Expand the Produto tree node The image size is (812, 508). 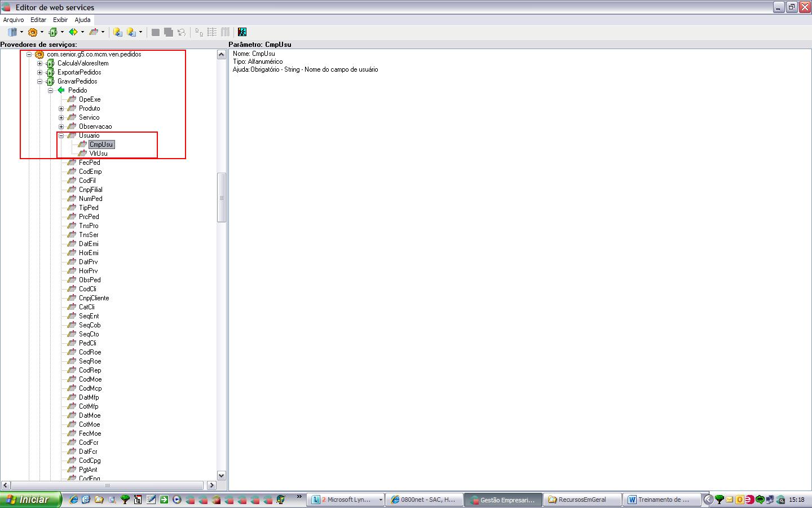point(61,108)
